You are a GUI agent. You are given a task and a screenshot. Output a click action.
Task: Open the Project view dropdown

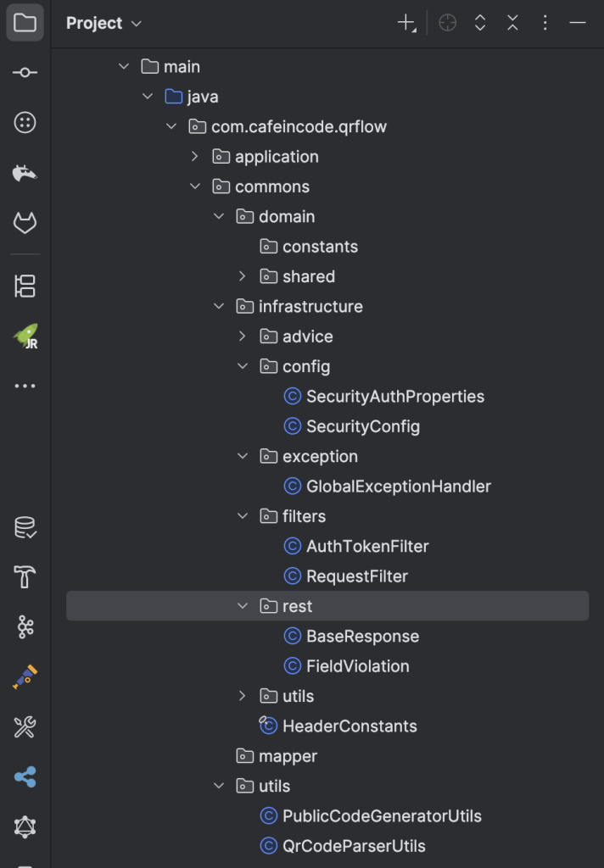(103, 24)
